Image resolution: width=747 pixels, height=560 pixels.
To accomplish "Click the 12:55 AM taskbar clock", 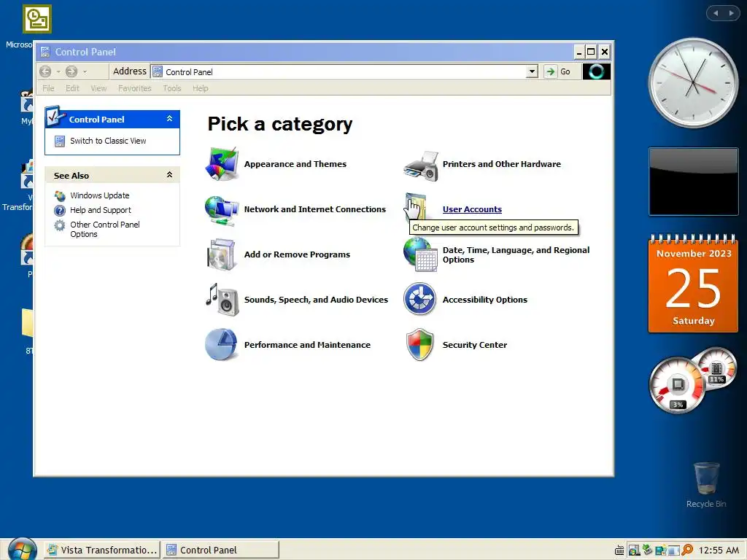I will [x=719, y=551].
